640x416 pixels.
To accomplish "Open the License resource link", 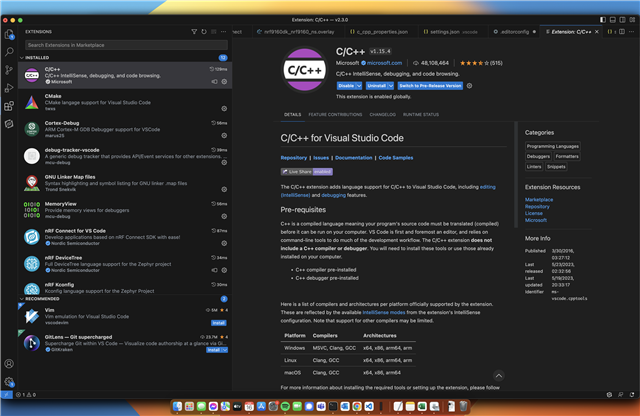I will coord(533,213).
